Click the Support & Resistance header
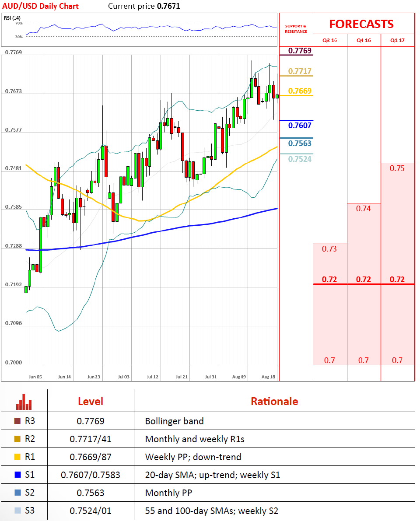 (x=296, y=29)
